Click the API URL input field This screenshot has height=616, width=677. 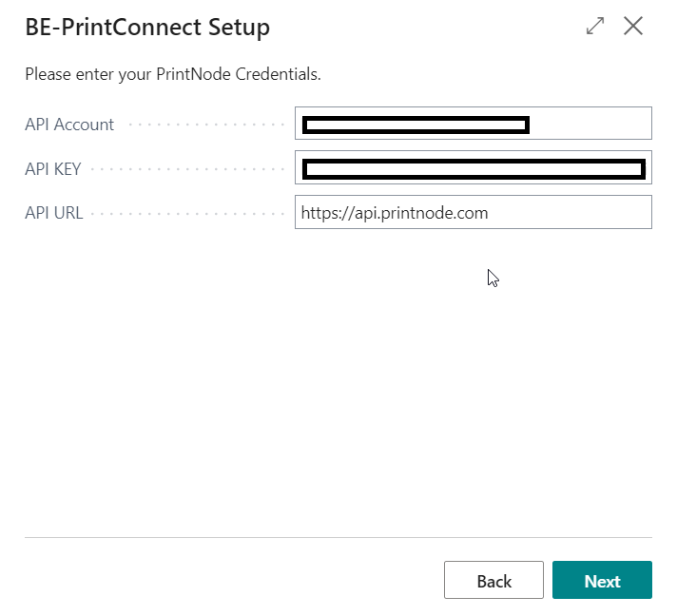474,212
